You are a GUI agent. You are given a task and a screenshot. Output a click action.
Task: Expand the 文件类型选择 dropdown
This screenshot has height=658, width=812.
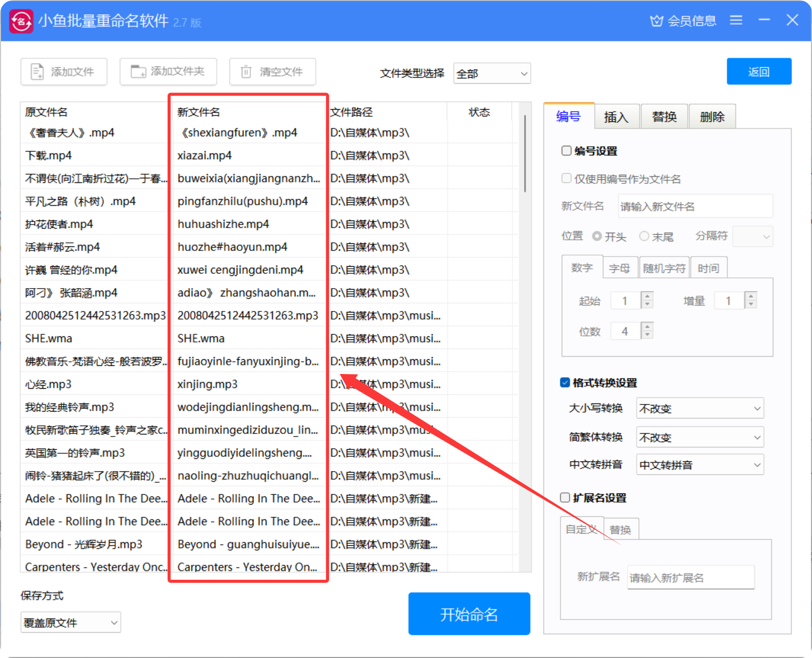pyautogui.click(x=492, y=74)
